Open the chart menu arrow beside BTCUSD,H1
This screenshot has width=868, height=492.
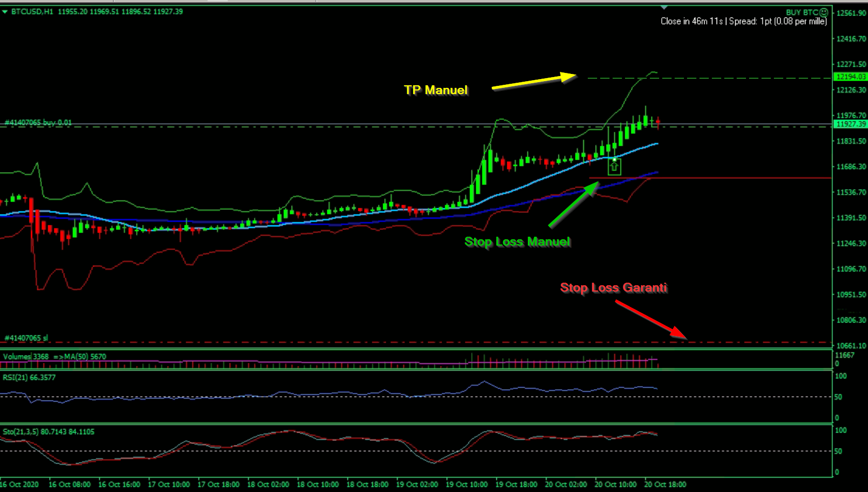(5, 11)
